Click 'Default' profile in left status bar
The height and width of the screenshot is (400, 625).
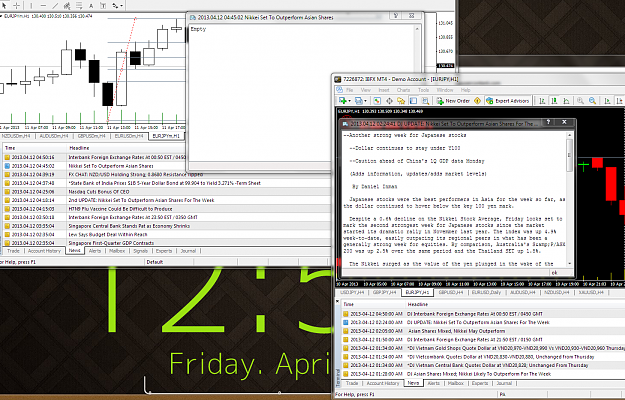155,262
